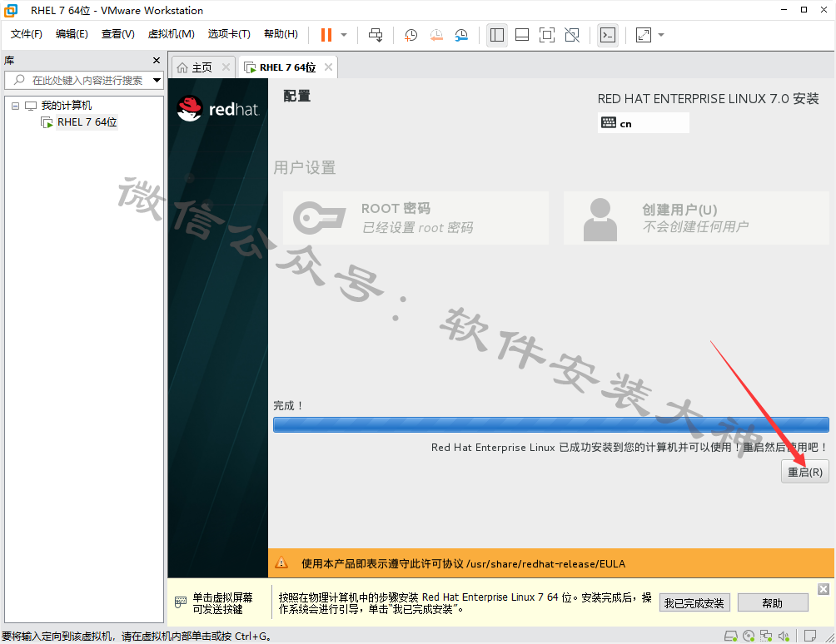Open the 虚拟机(M) menu

click(172, 34)
